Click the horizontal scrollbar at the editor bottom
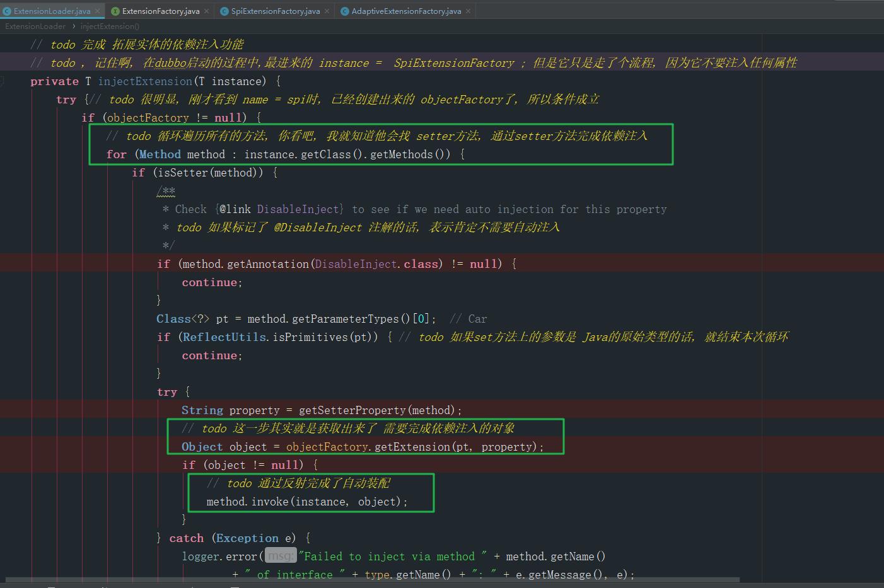Screen dimensions: 884x588 pyautogui.click(x=372, y=579)
